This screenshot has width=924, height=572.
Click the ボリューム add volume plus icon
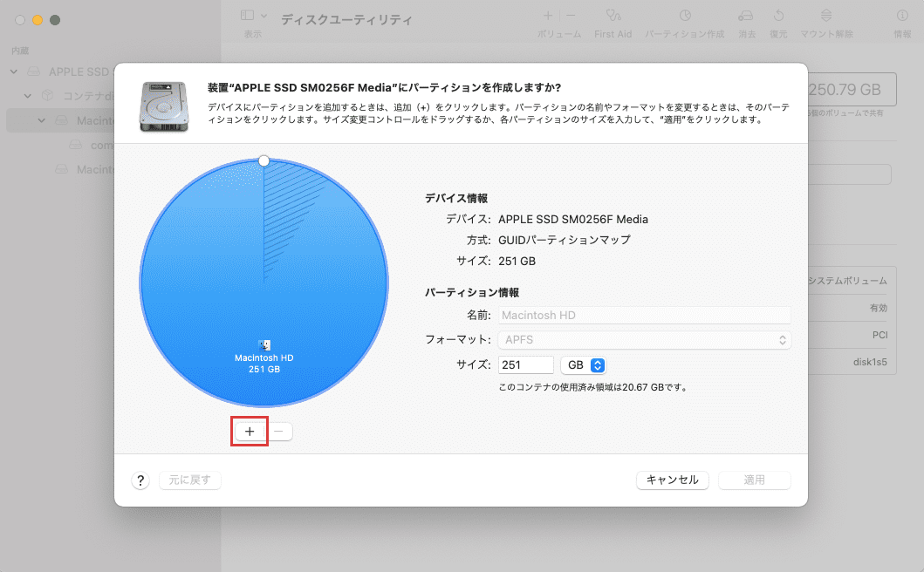pos(548,16)
